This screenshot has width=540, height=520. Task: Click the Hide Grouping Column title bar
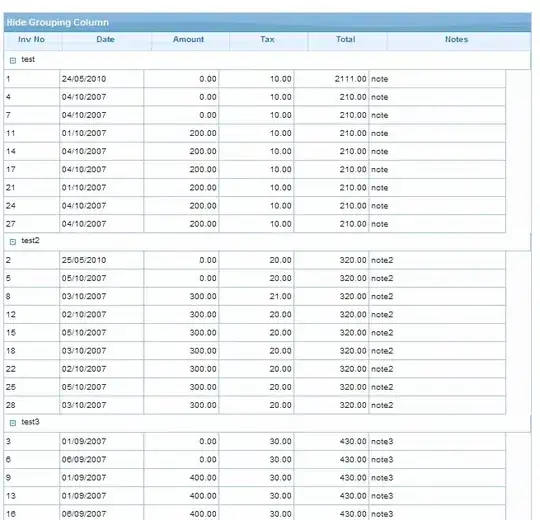click(x=267, y=22)
